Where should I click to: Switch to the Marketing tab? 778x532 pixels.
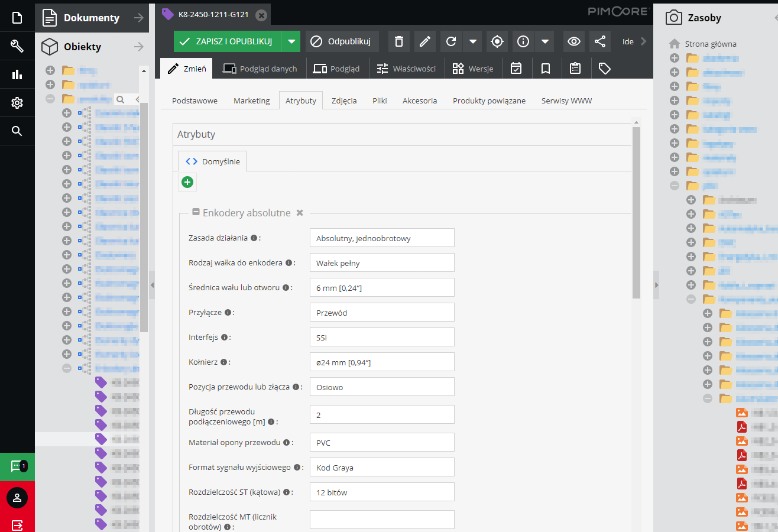tap(251, 100)
